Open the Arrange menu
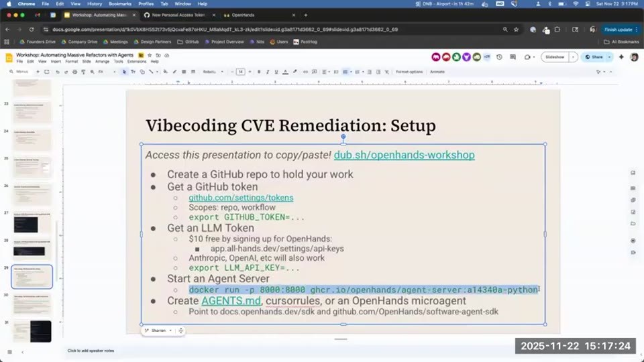The height and width of the screenshot is (362, 644). (102, 62)
